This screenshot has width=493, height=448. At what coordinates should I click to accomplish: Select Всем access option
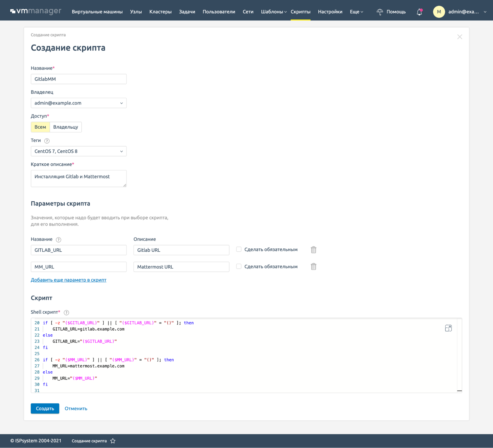40,127
